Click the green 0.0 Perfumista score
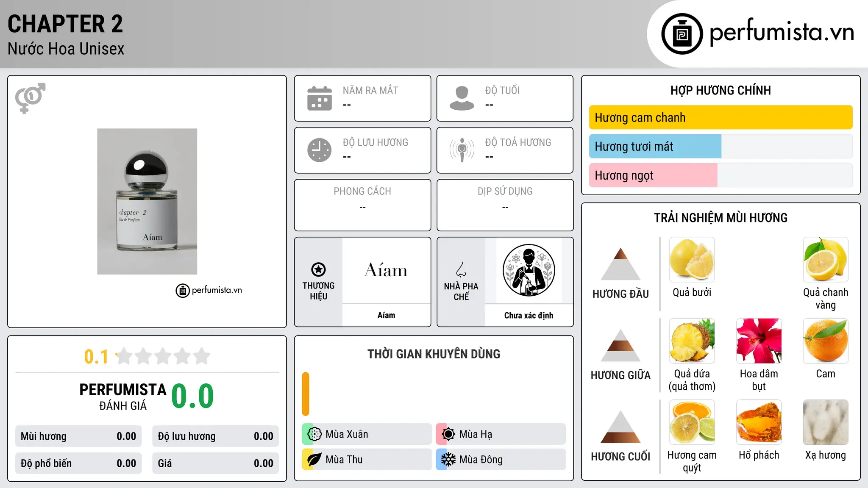868x488 pixels. (x=193, y=396)
